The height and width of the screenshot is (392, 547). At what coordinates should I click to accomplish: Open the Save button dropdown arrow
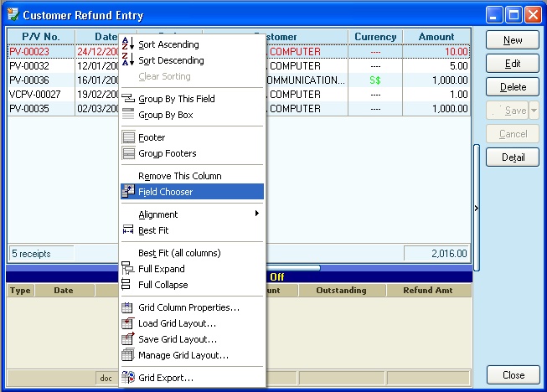534,111
